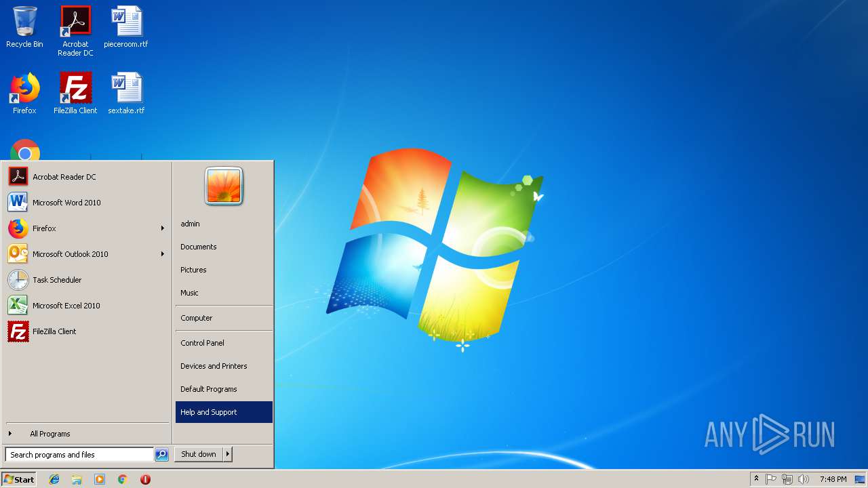Open volume speaker tray icon
Image resolution: width=868 pixels, height=488 pixels.
[x=804, y=479]
